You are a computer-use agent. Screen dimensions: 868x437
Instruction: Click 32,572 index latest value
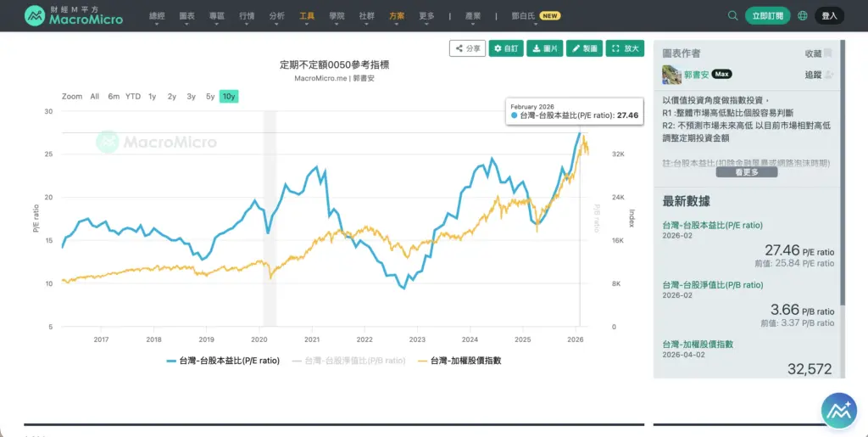pos(809,369)
